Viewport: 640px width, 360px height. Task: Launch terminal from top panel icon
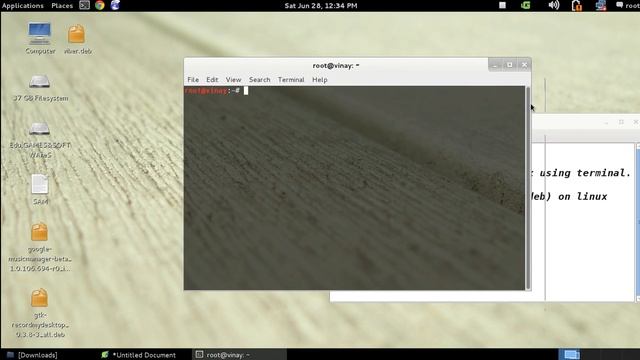click(x=84, y=5)
